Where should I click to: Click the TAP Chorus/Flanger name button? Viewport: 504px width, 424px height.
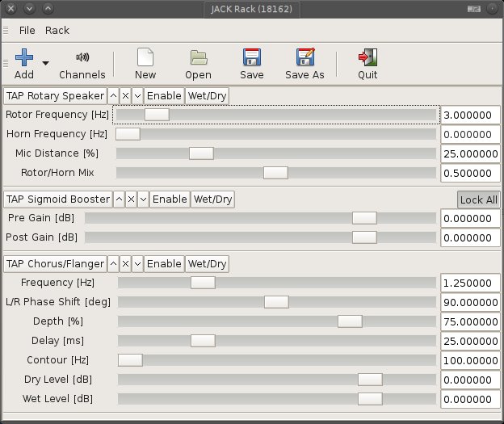click(x=55, y=263)
